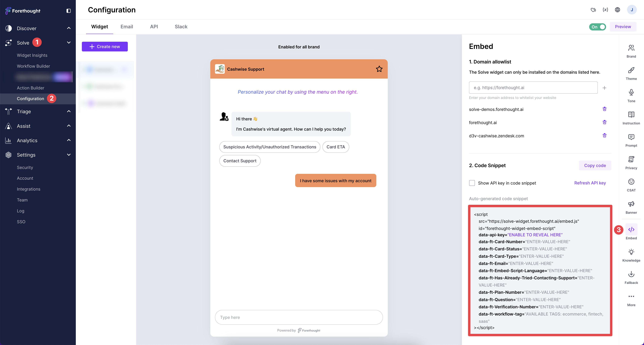Click the Create new button
Image resolution: width=644 pixels, height=345 pixels.
click(x=105, y=46)
